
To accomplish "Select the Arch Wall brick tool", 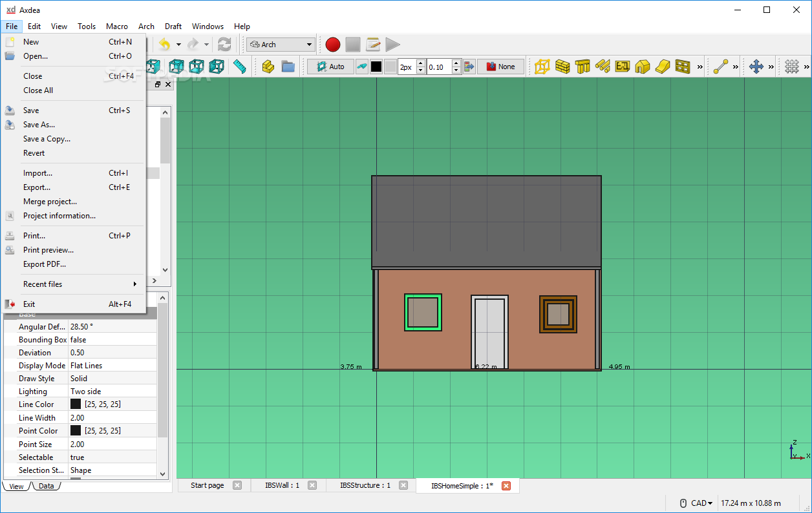I will pos(563,67).
